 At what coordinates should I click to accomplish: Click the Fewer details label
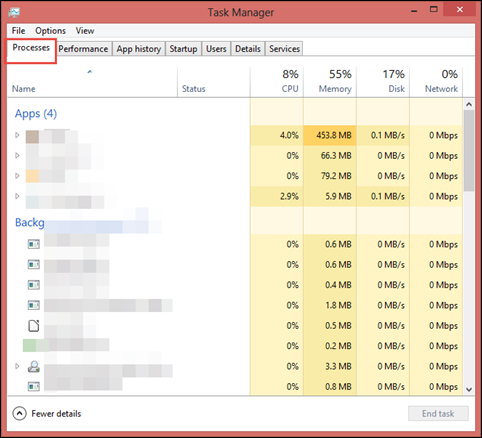pos(56,413)
